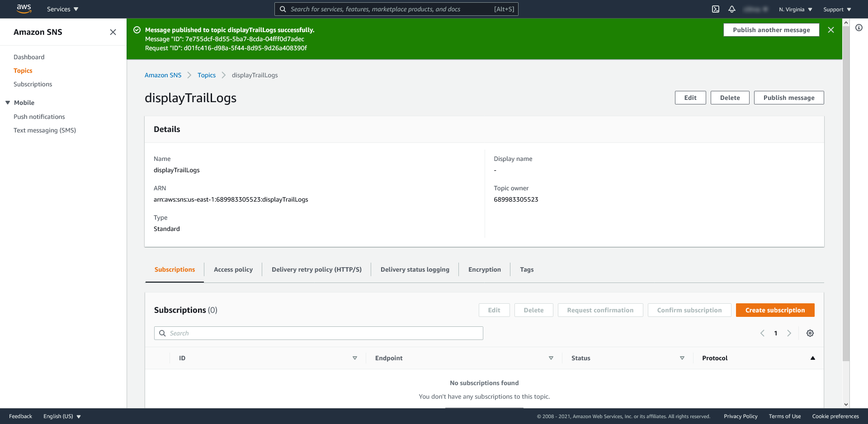Open Amazon SNS breadcrumb link
The height and width of the screenshot is (424, 868).
163,75
